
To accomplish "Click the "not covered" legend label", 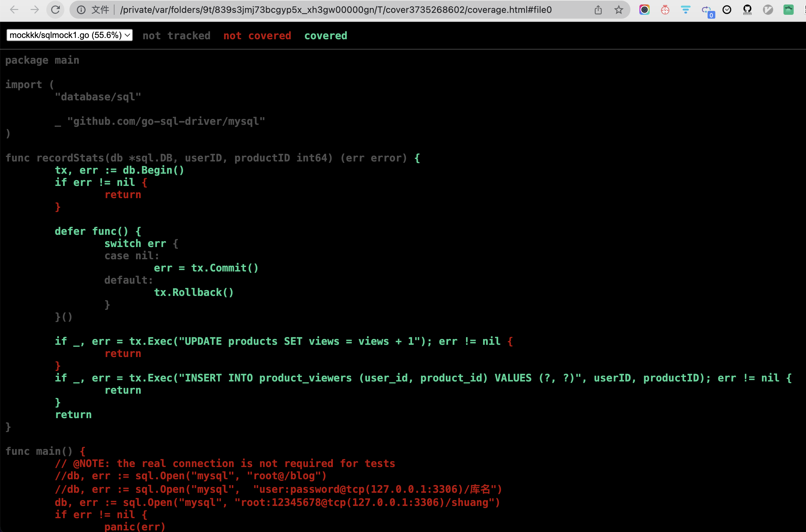I will (257, 36).
